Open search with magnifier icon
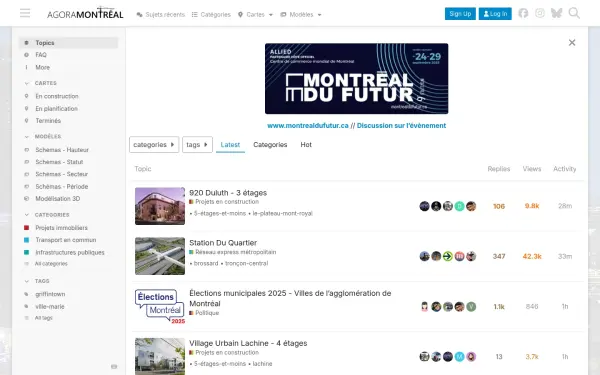 coord(574,13)
